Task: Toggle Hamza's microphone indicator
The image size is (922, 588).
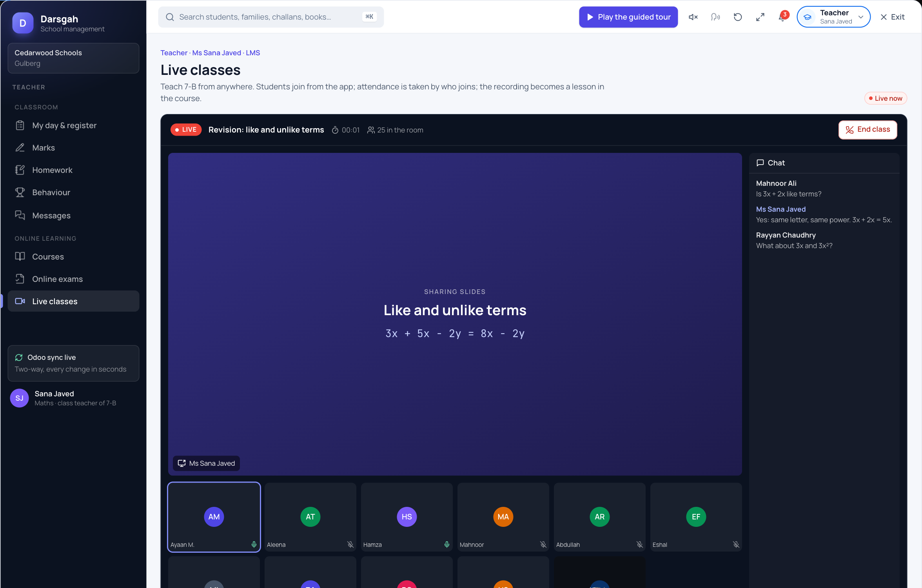Action: click(447, 544)
